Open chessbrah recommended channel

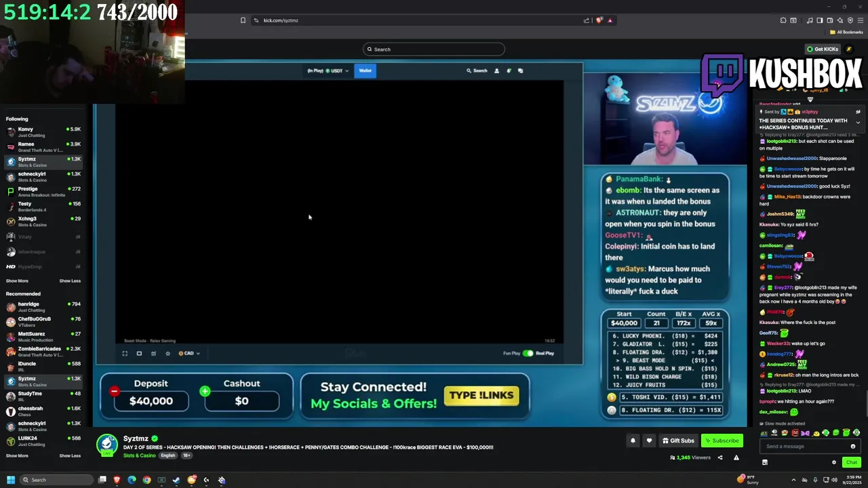[43, 411]
